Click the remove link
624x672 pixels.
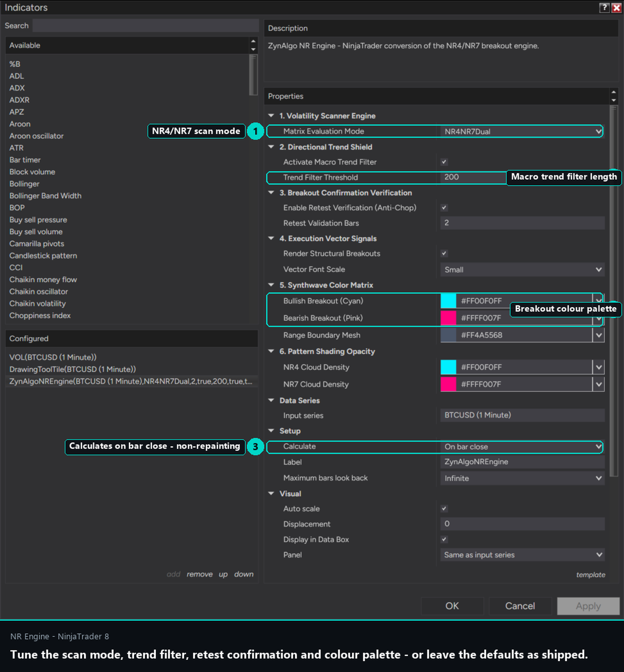pos(200,574)
